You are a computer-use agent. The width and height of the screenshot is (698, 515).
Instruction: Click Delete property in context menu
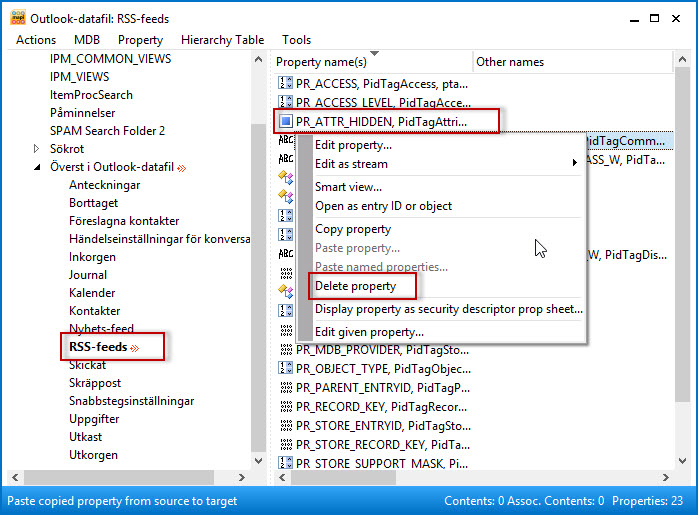356,286
